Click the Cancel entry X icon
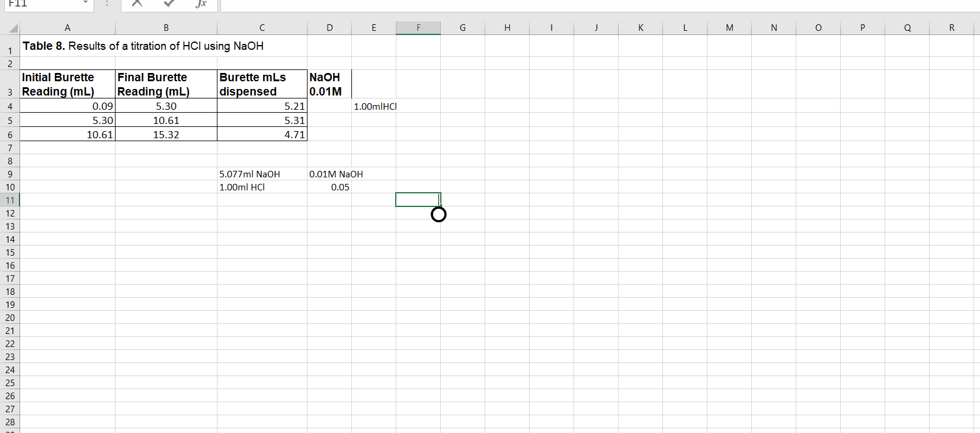This screenshot has width=980, height=433. tap(137, 3)
